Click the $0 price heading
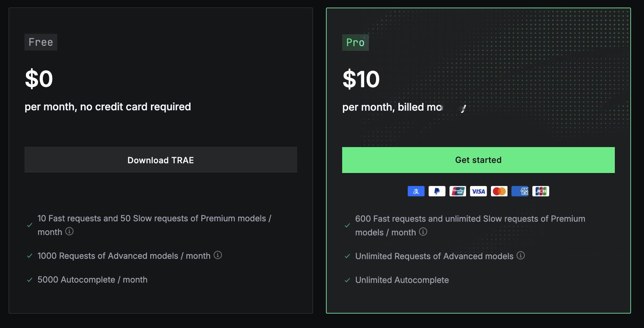644x328 pixels. pos(39,79)
